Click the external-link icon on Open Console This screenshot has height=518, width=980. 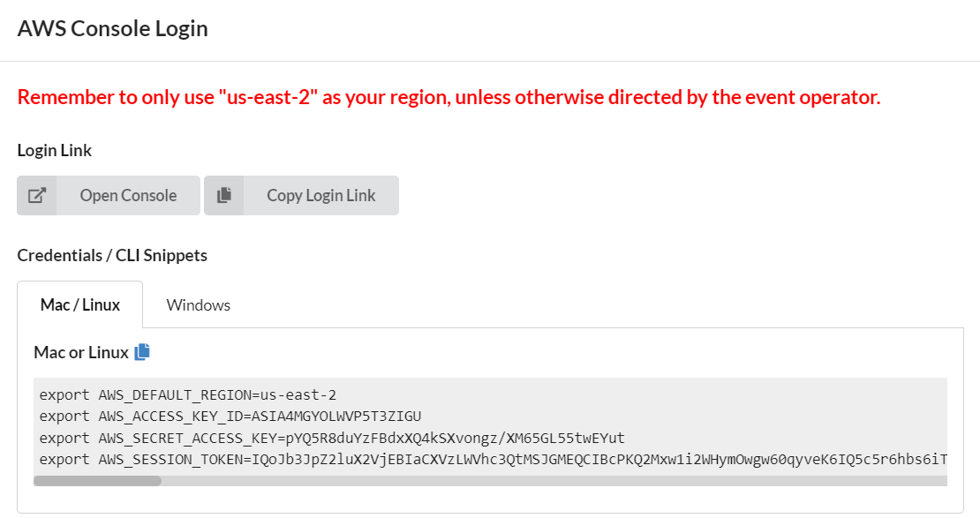[37, 196]
